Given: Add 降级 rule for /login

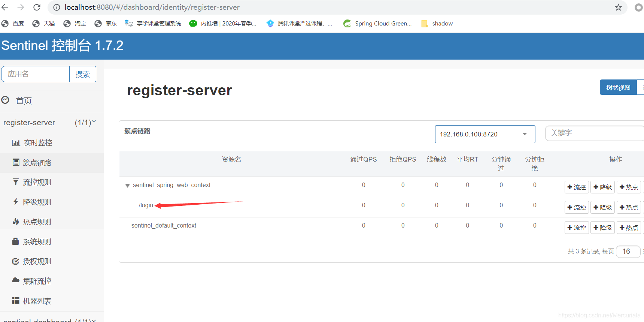Looking at the screenshot, I should point(602,207).
